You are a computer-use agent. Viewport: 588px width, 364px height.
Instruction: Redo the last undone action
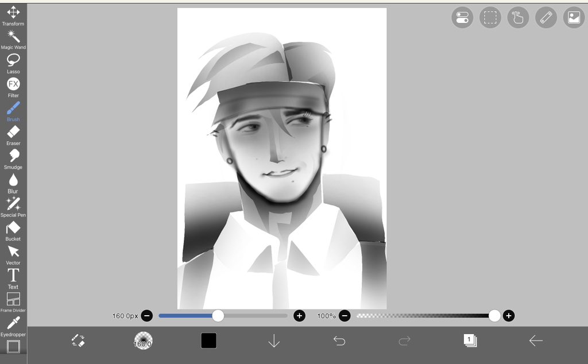pyautogui.click(x=405, y=341)
